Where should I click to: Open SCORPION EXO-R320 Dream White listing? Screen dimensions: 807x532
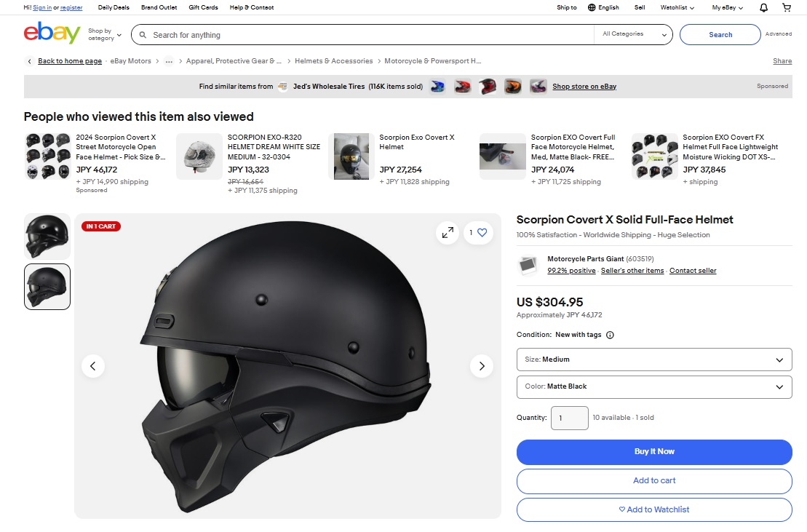pyautogui.click(x=274, y=147)
